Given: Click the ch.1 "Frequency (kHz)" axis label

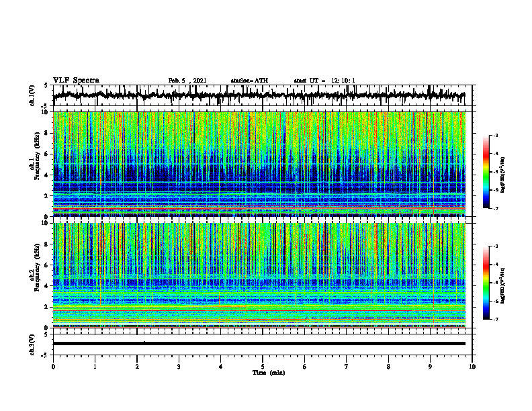Looking at the screenshot, I should tap(37, 156).
